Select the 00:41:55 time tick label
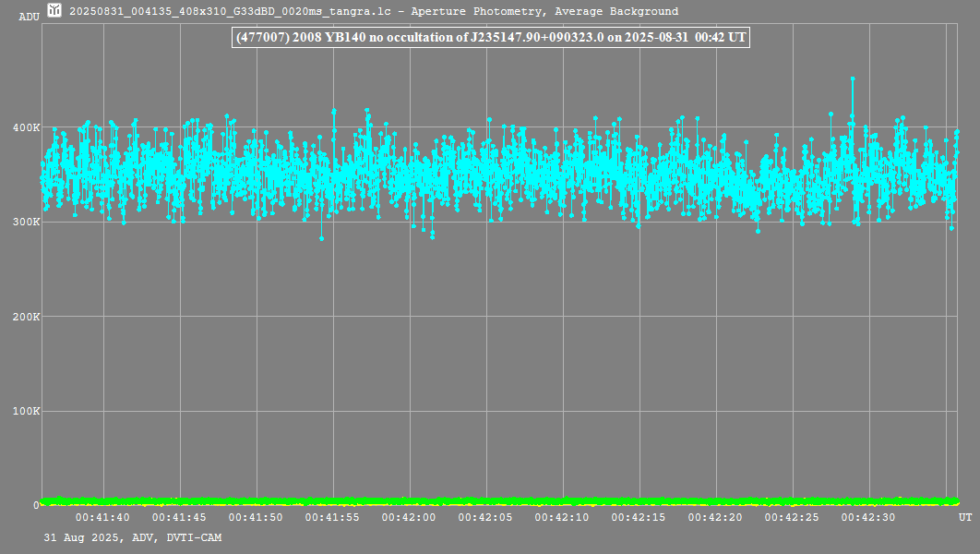980x554 pixels. click(x=332, y=518)
